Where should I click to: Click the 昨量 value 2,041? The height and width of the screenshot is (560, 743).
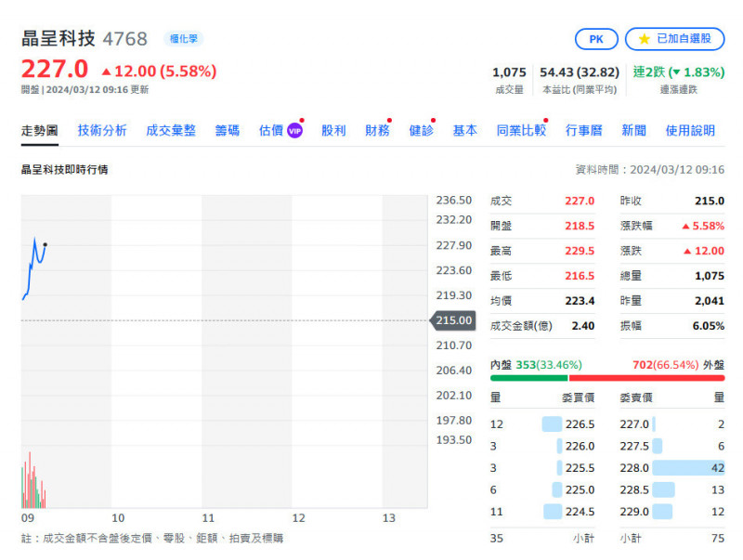(710, 301)
